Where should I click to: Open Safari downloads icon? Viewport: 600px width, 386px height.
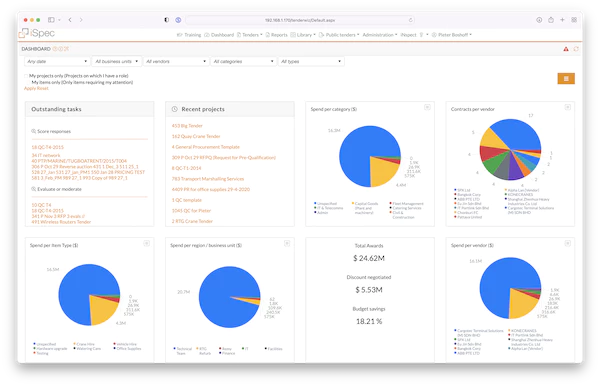tap(539, 20)
